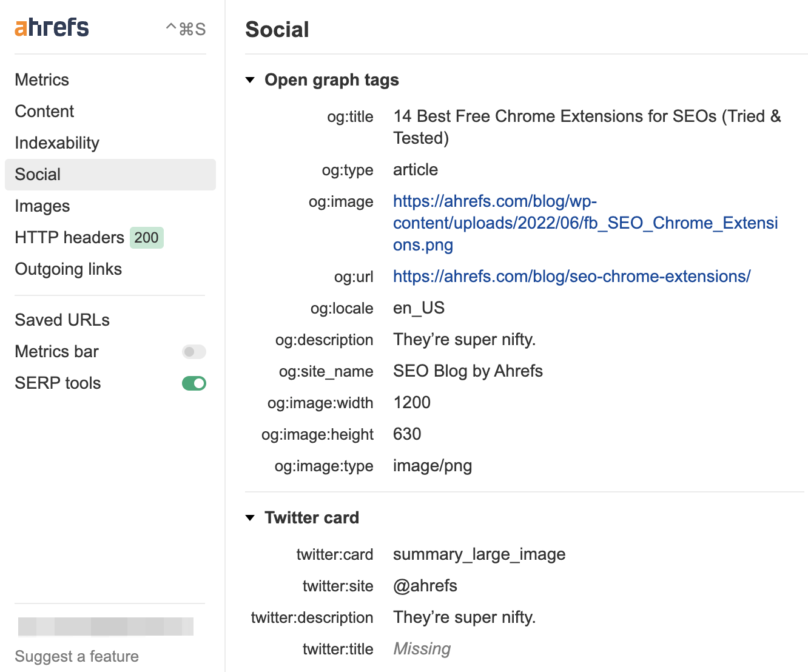
Task: Open the og:url blog post link
Action: pos(571,276)
